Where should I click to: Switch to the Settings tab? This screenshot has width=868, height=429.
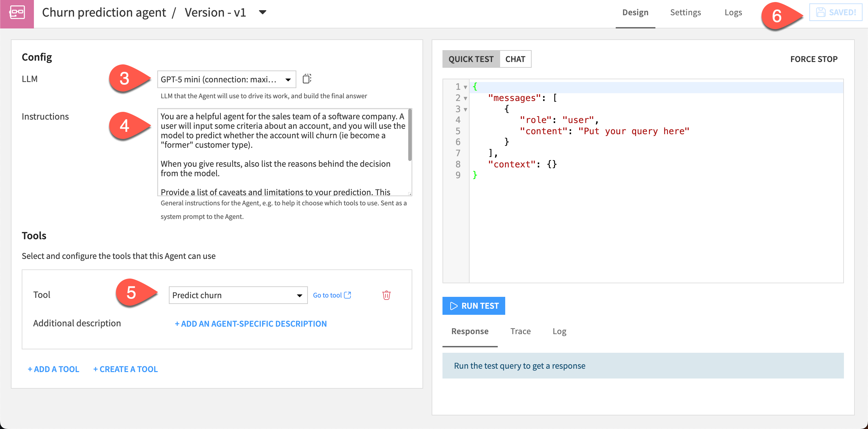[685, 12]
